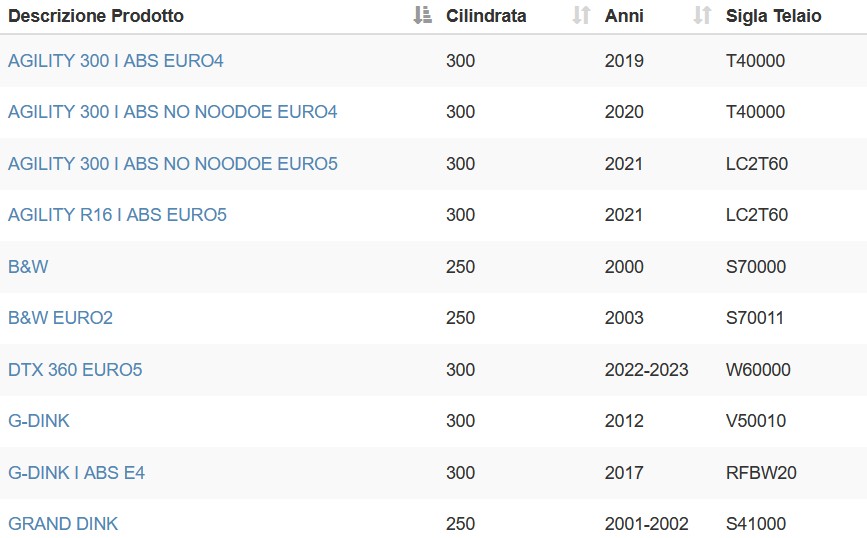Open AGILITY 300 I ABS EURO4 link
The width and height of the screenshot is (867, 538).
[x=116, y=60]
